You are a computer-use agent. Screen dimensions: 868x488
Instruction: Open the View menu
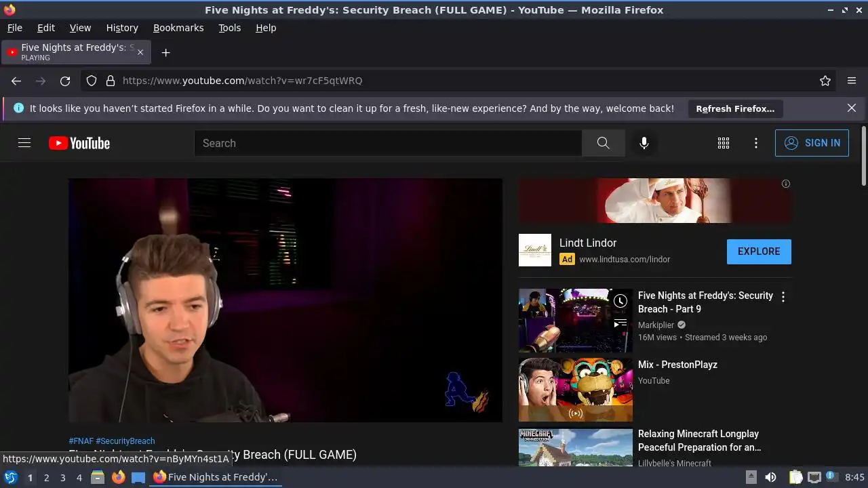pos(80,28)
